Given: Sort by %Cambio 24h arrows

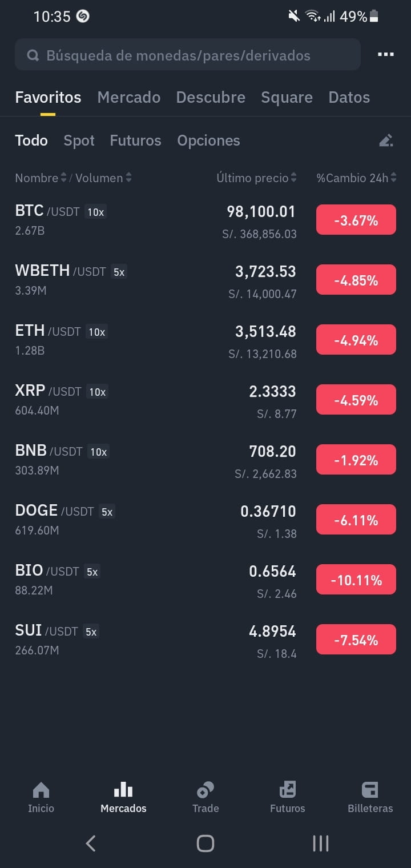Looking at the screenshot, I should pyautogui.click(x=393, y=178).
